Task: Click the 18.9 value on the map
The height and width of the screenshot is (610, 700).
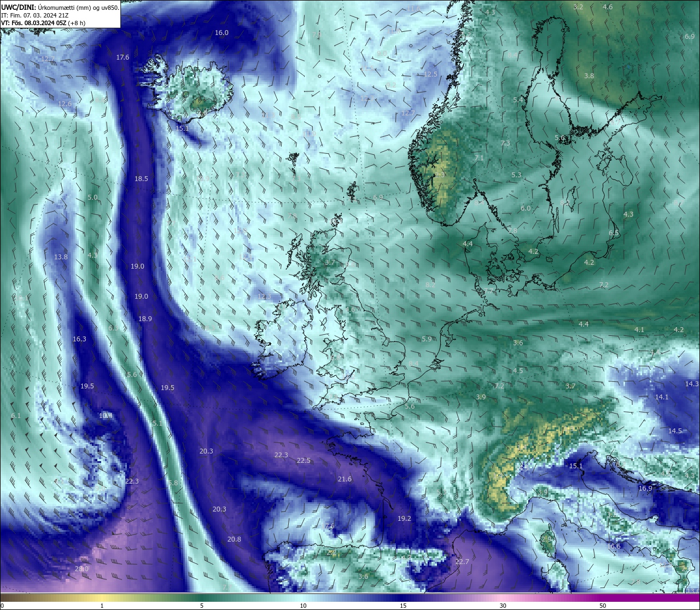Action: click(145, 319)
